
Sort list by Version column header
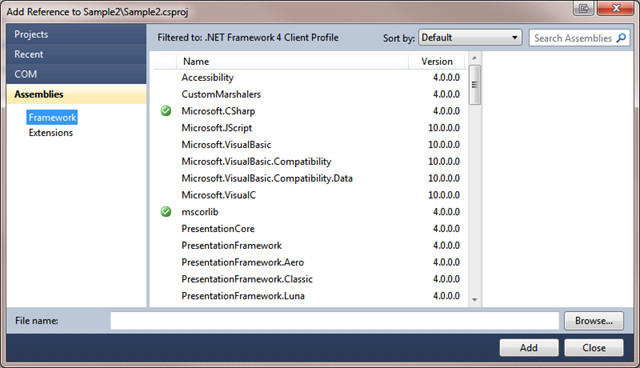click(437, 61)
